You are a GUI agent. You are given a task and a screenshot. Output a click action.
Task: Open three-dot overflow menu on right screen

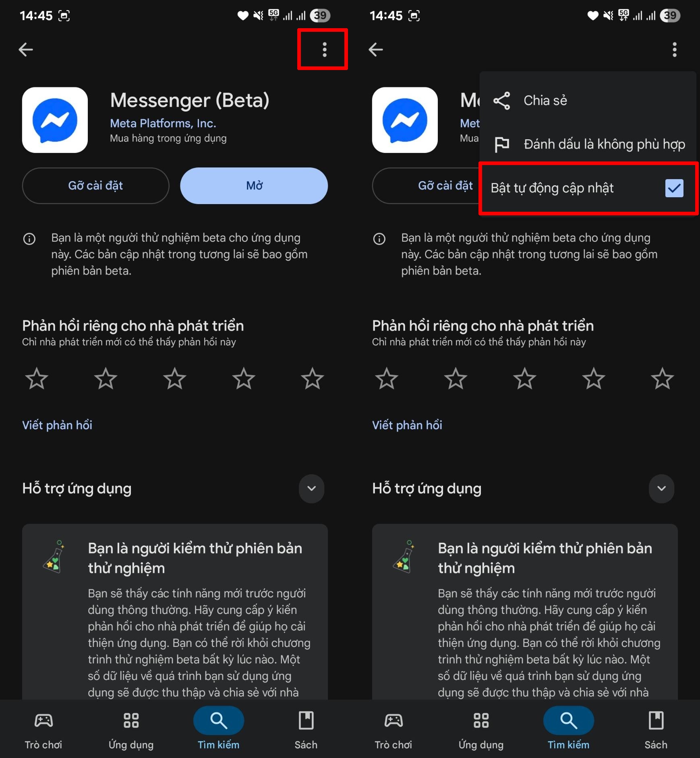(x=675, y=50)
